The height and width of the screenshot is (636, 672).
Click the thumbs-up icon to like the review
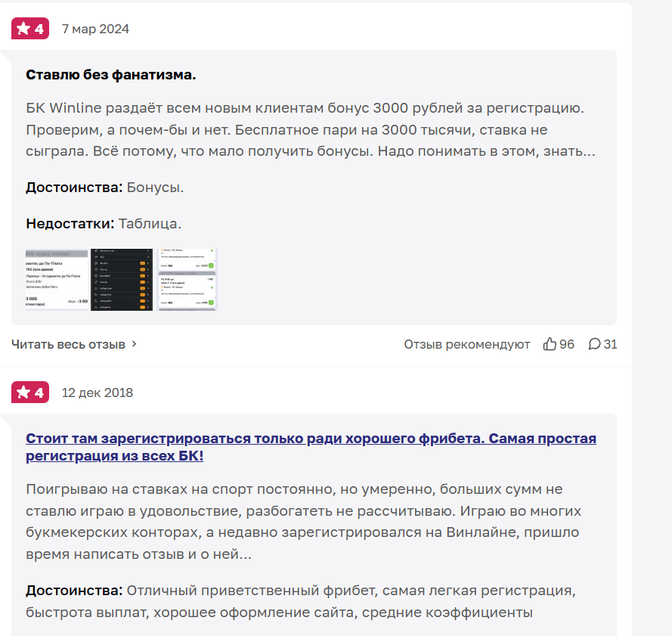(x=550, y=344)
